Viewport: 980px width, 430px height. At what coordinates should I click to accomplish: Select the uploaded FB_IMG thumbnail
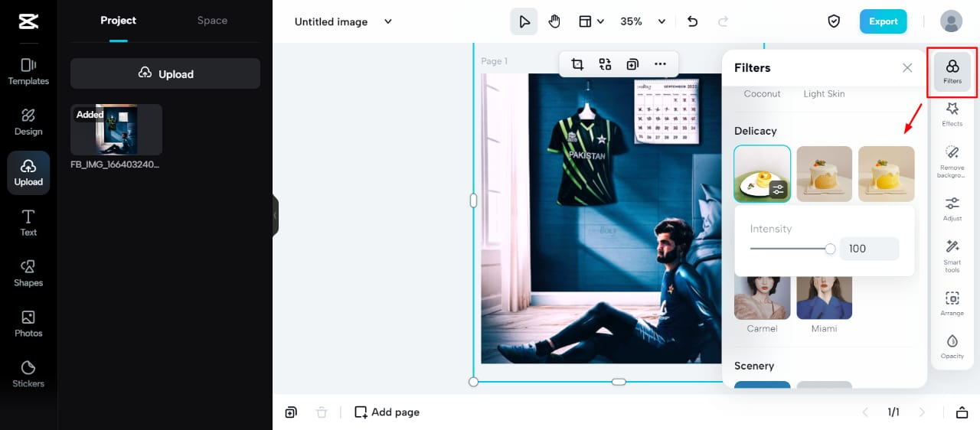tap(116, 129)
